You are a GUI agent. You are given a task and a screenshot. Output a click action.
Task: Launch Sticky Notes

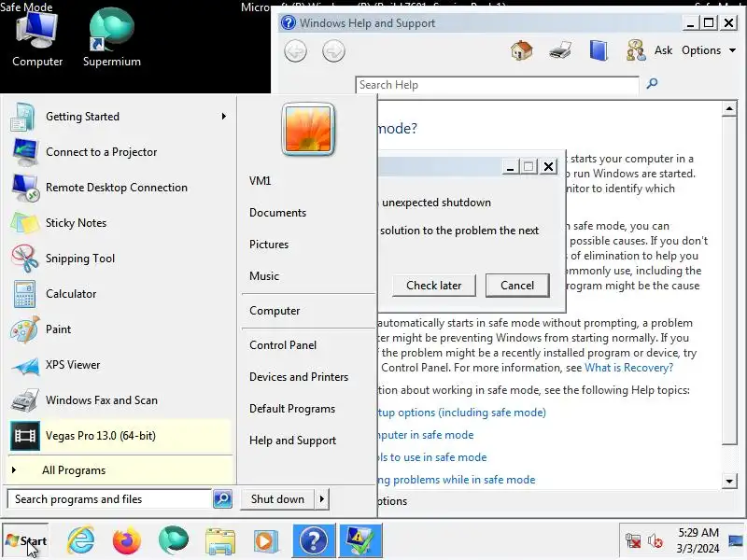click(120, 223)
